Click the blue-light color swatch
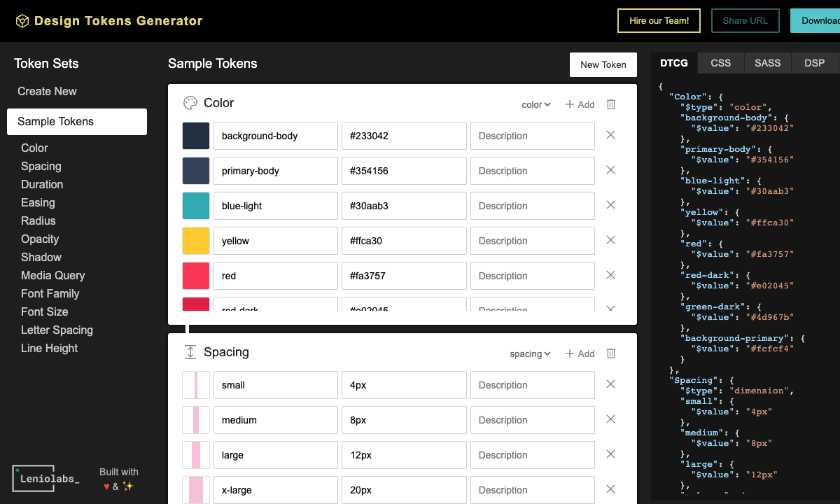The width and height of the screenshot is (840, 504). click(x=195, y=205)
